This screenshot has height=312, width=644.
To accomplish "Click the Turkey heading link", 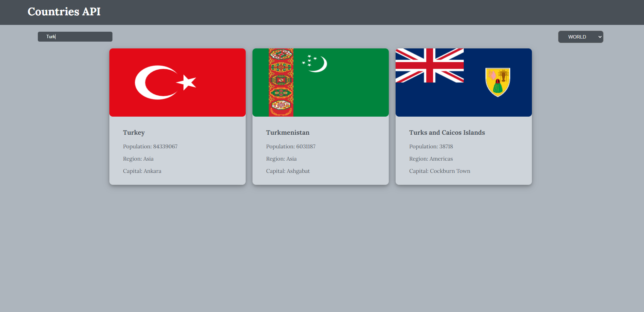I will coord(134,133).
